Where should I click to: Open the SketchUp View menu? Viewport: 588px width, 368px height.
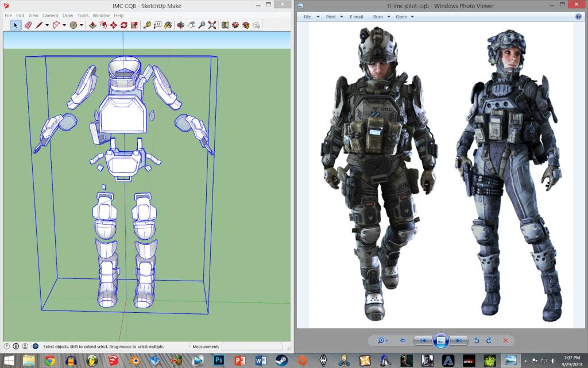click(x=33, y=16)
